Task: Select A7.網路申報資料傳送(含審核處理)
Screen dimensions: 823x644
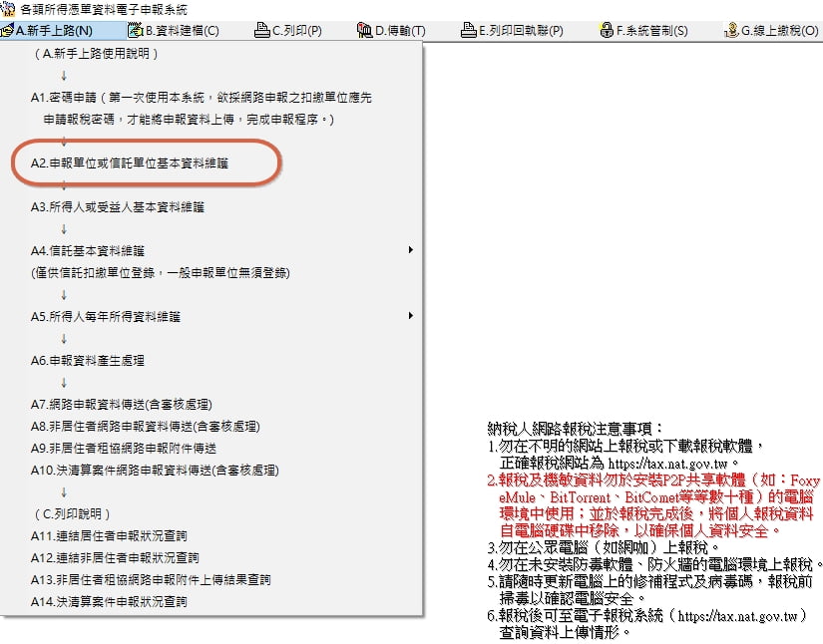Action: tap(121, 404)
